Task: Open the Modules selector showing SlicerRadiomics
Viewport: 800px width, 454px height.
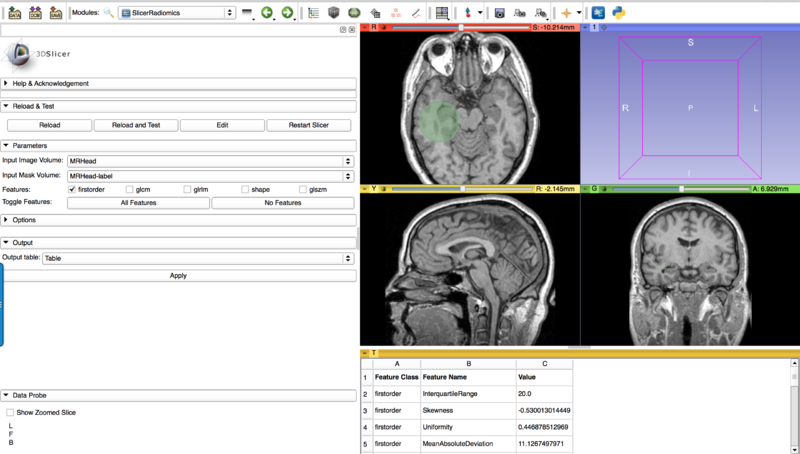Action: [x=176, y=13]
